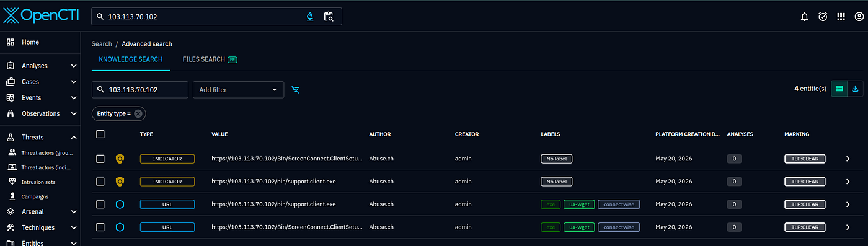Click the Observations binoculars icon
This screenshot has height=246, width=868.
pyautogui.click(x=10, y=114)
